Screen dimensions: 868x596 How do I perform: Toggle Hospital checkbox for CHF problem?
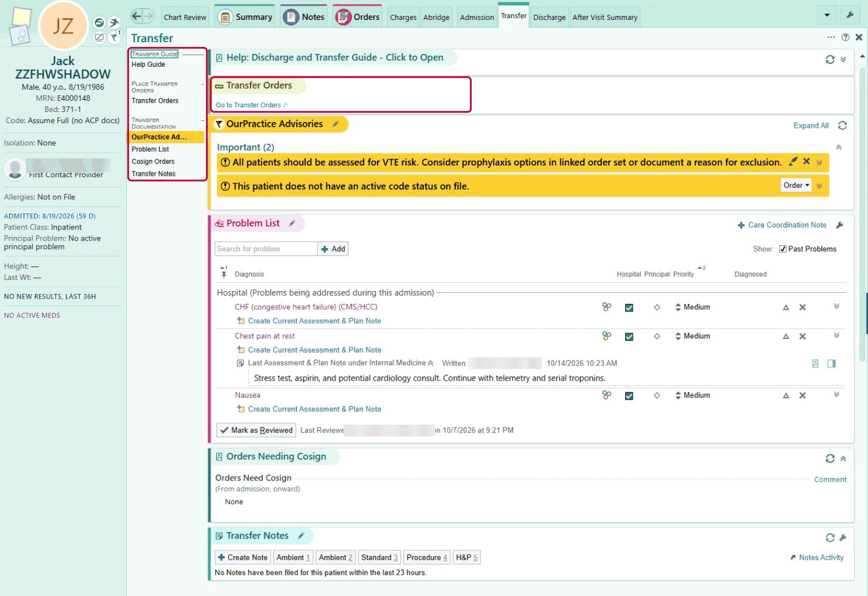[x=629, y=307]
